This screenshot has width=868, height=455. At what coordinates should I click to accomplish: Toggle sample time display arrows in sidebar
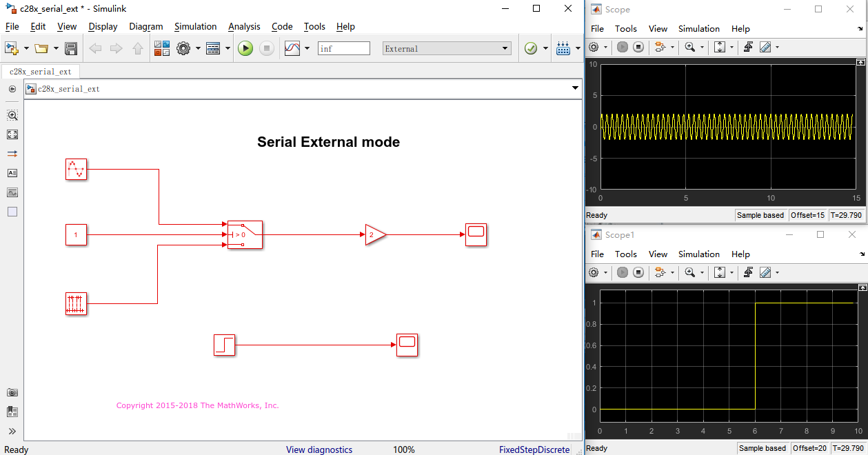[12, 154]
